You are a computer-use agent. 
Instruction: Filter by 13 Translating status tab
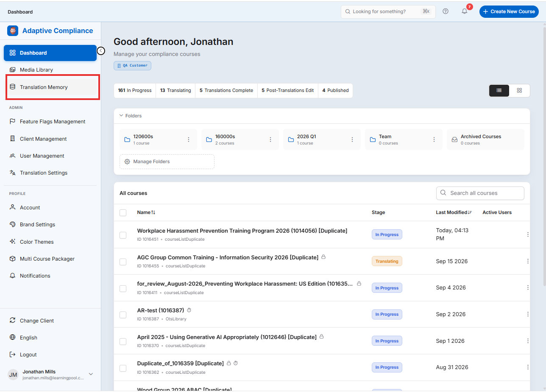[x=175, y=90]
